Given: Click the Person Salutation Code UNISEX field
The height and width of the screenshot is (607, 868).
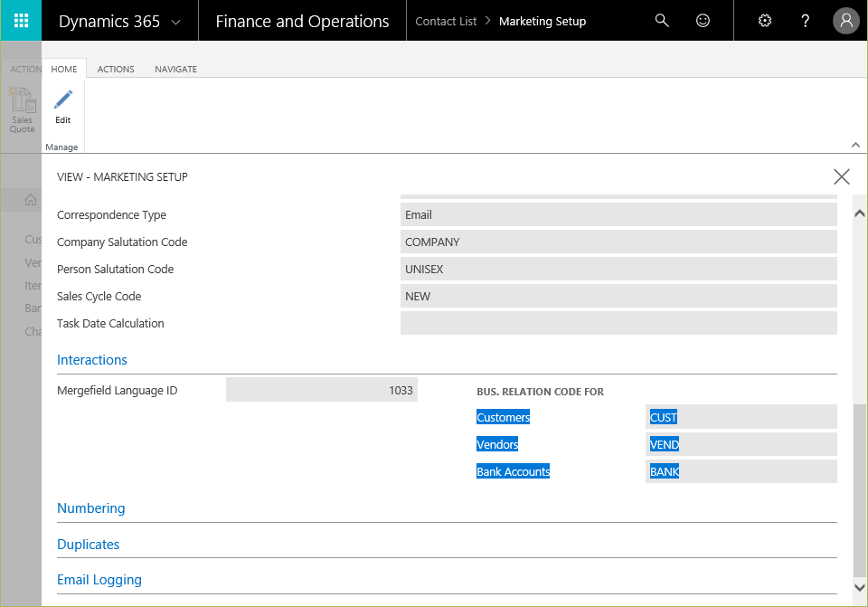Looking at the screenshot, I should click(x=618, y=269).
